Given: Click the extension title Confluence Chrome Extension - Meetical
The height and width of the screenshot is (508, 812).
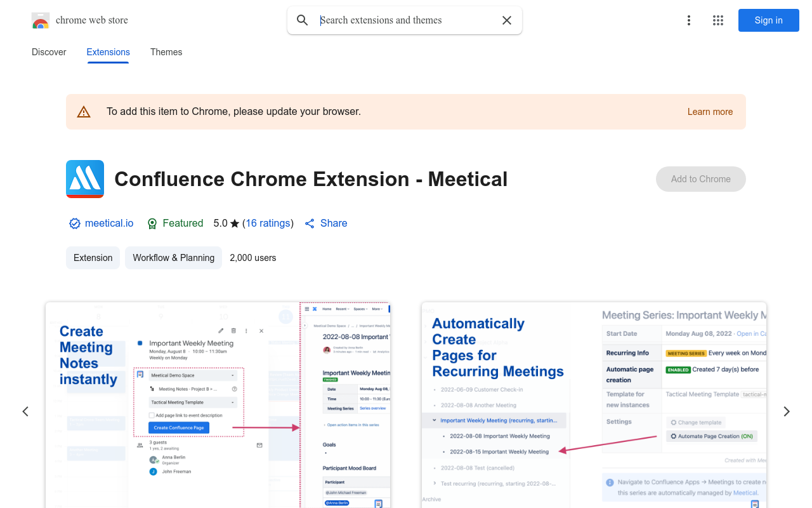Looking at the screenshot, I should pyautogui.click(x=311, y=179).
